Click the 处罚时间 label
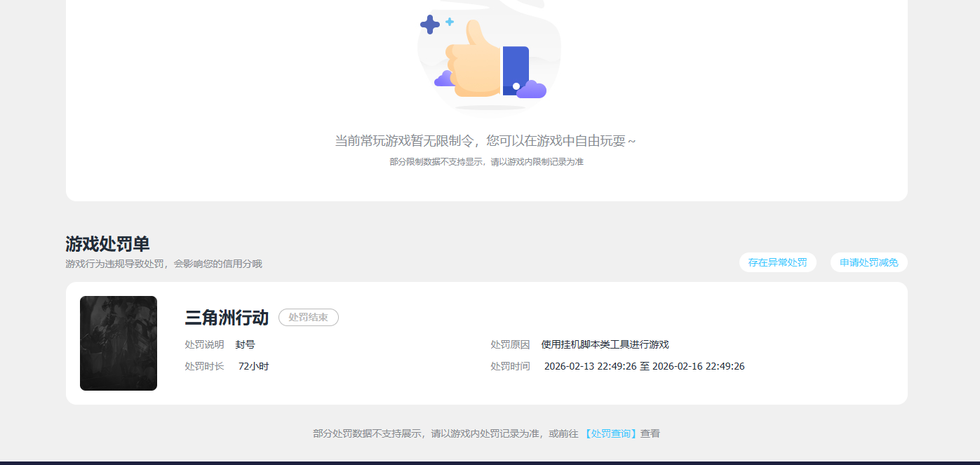Image resolution: width=980 pixels, height=465 pixels. [510, 366]
